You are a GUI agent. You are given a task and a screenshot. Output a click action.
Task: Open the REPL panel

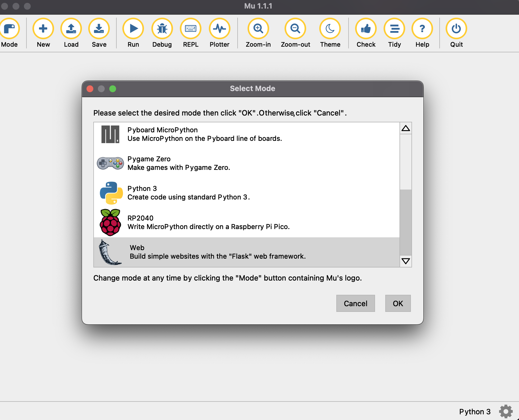click(191, 33)
